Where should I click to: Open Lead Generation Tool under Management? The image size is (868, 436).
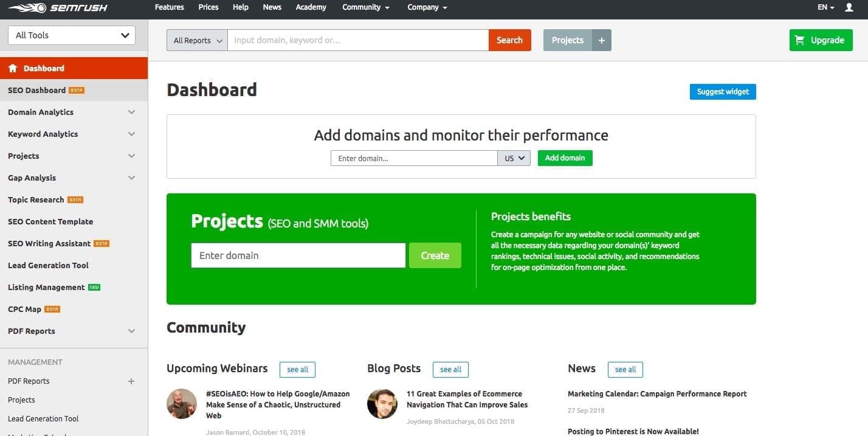point(43,419)
